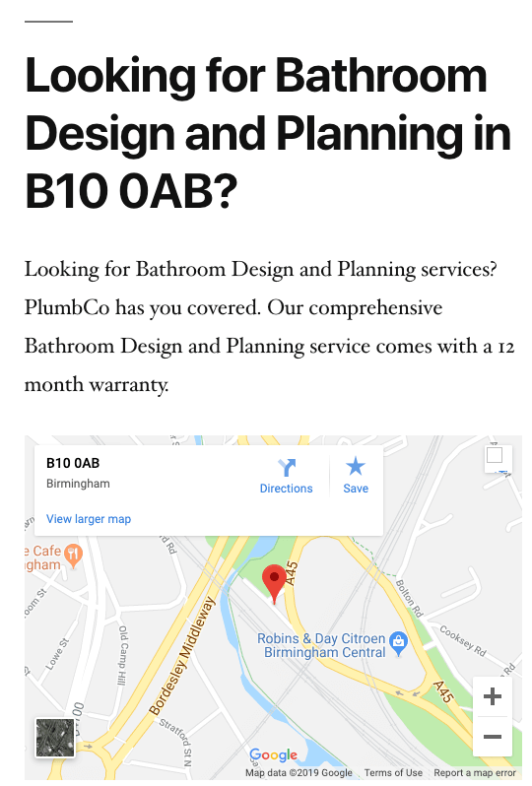Click the Report a map error link
The height and width of the screenshot is (786, 532).
pyautogui.click(x=475, y=772)
